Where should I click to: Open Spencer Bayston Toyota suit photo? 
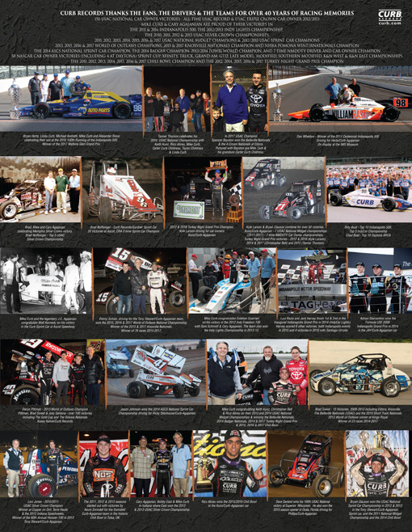coord(239,99)
